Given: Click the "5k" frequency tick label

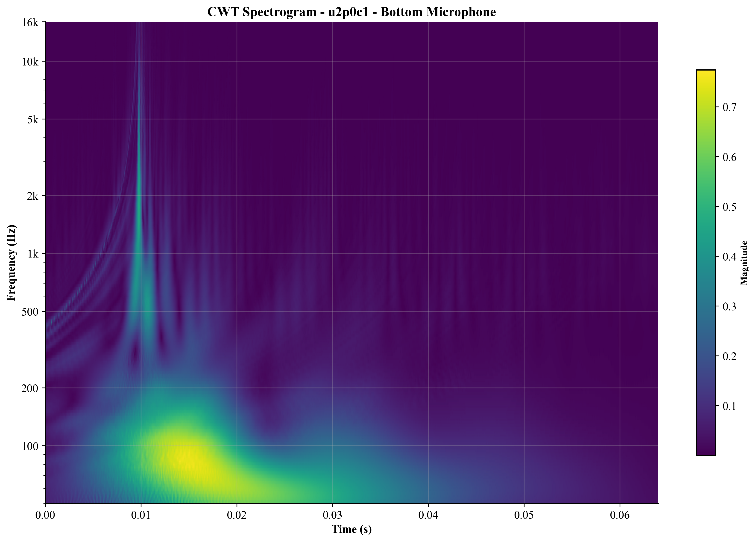Looking at the screenshot, I should coord(33,119).
